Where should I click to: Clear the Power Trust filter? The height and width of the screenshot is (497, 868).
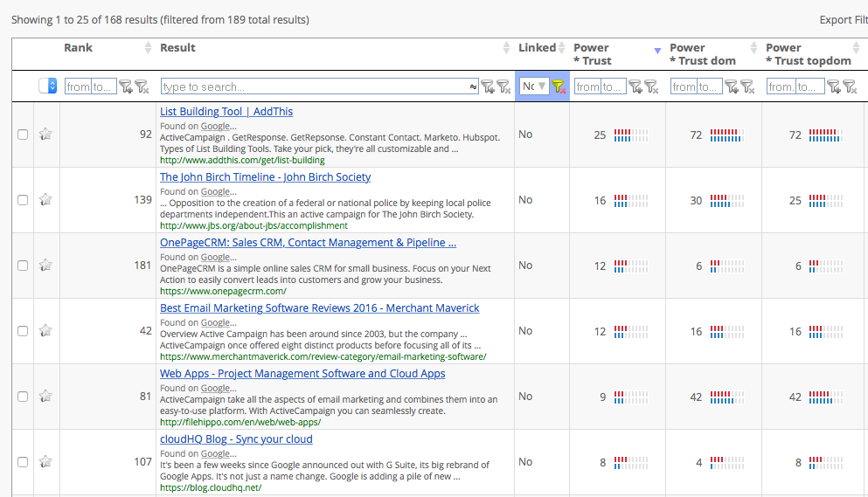(x=651, y=86)
